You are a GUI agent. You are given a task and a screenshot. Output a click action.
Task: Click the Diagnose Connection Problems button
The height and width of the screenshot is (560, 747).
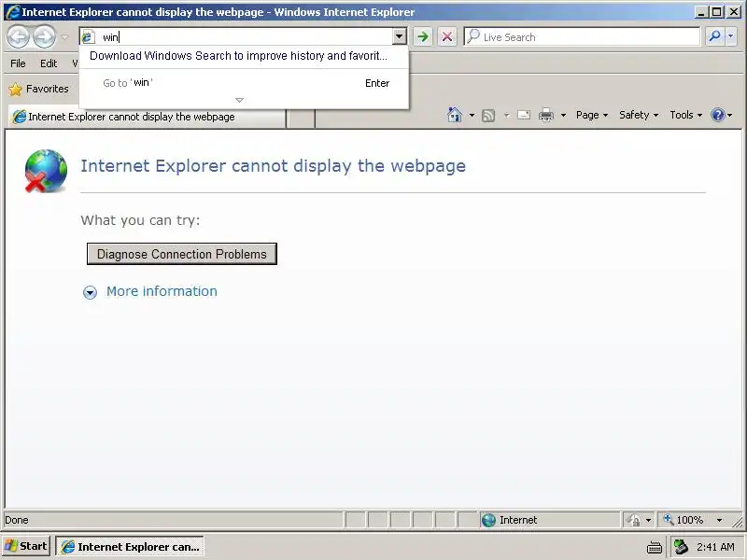(x=181, y=254)
